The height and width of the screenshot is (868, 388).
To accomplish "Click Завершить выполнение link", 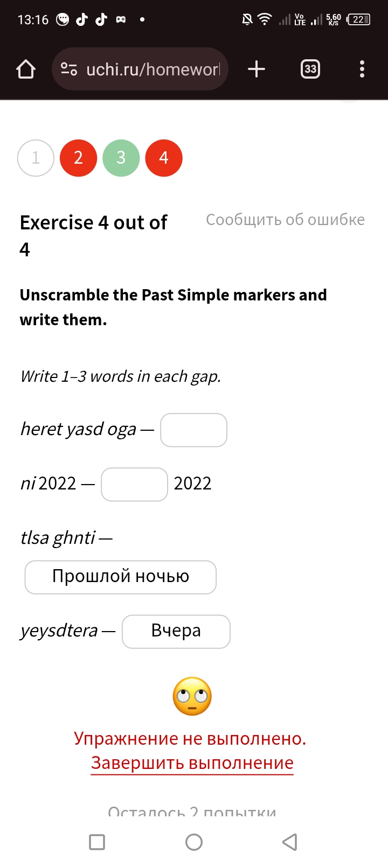I will [192, 763].
